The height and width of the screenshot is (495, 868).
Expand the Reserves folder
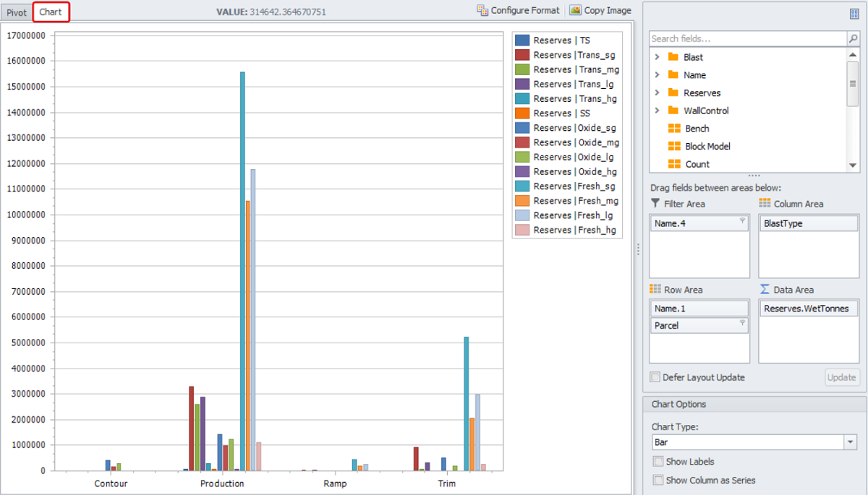[657, 92]
